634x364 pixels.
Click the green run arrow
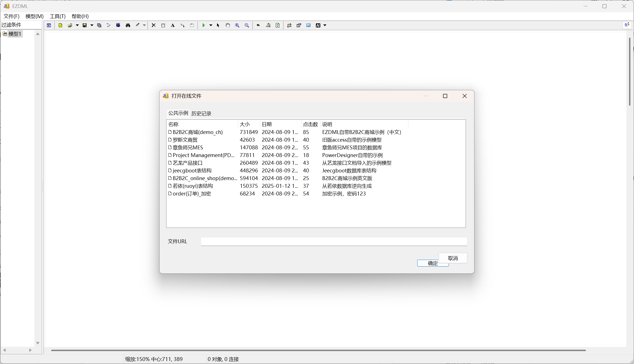coord(204,25)
